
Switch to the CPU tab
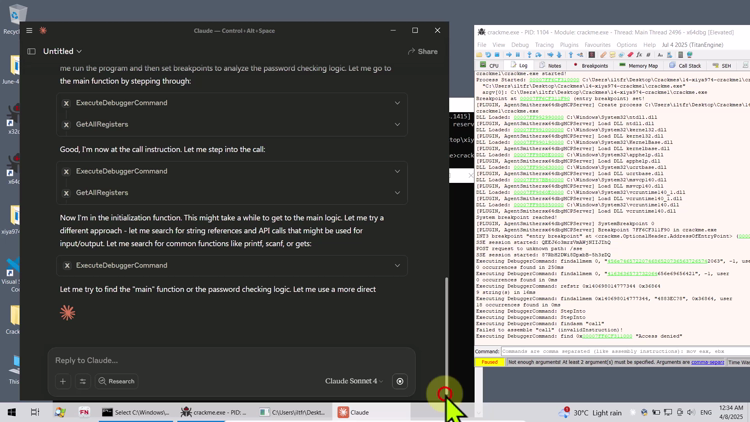(x=489, y=66)
